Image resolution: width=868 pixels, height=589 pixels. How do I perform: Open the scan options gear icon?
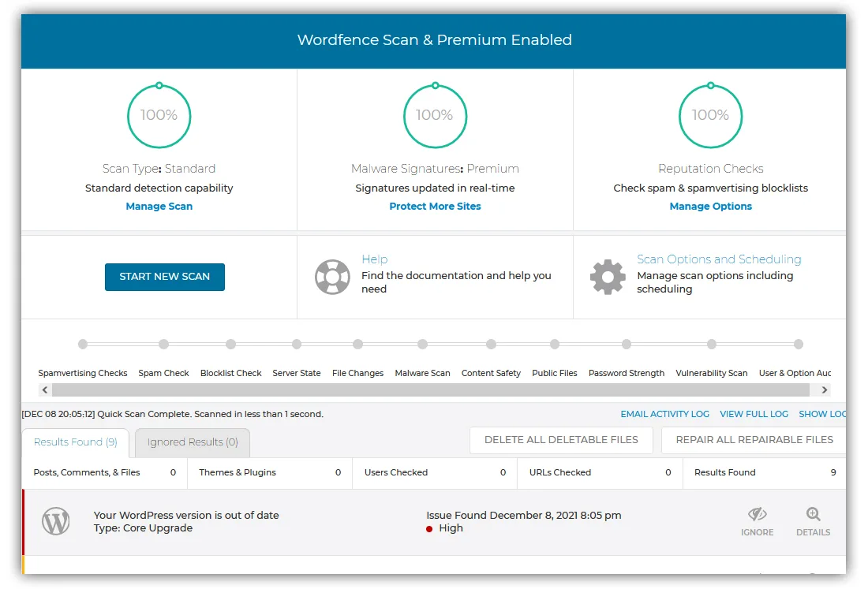point(608,277)
